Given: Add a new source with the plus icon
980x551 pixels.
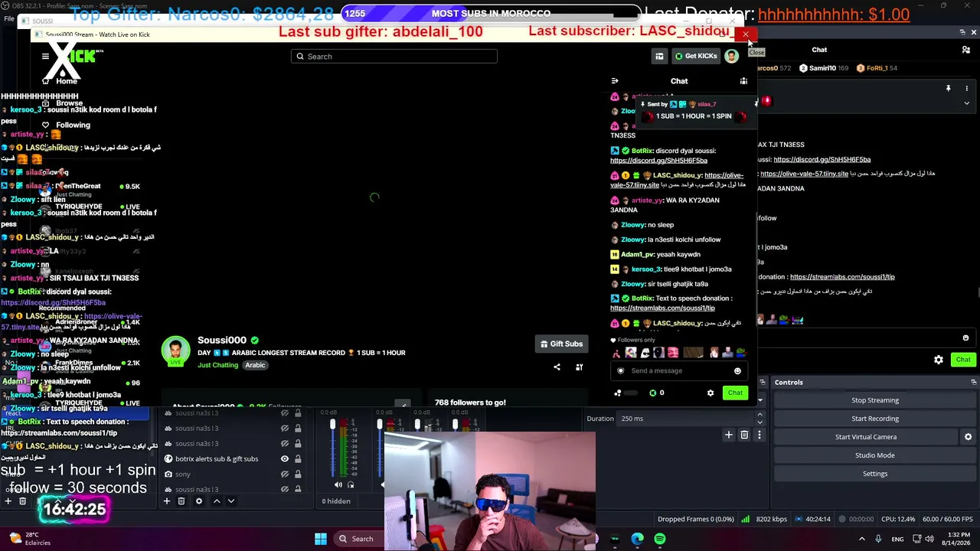Looking at the screenshot, I should tap(167, 501).
